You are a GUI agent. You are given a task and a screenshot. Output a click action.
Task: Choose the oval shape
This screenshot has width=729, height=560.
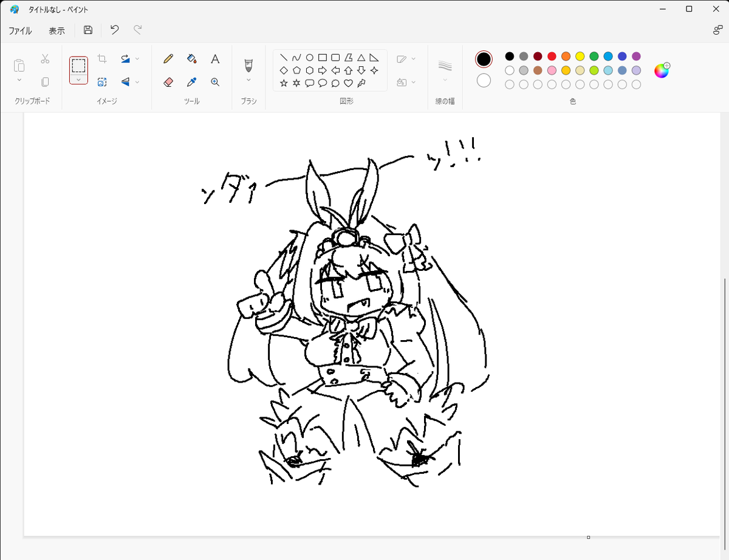(309, 58)
